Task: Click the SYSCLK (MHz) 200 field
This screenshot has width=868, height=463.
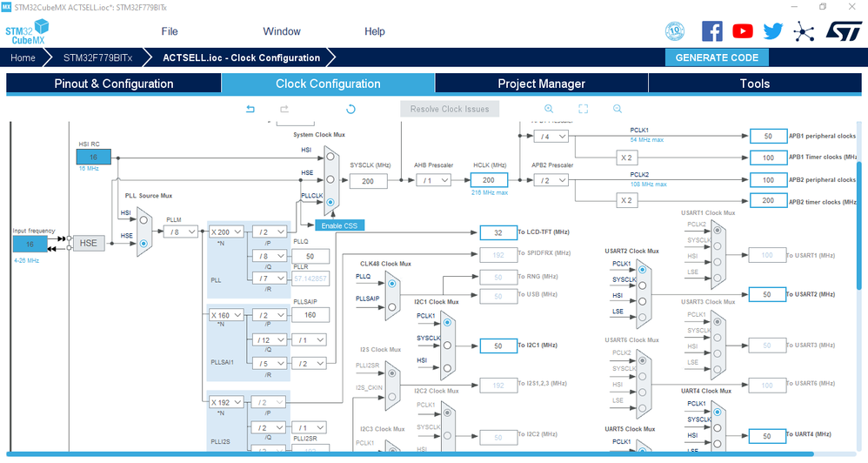Action: pyautogui.click(x=368, y=181)
